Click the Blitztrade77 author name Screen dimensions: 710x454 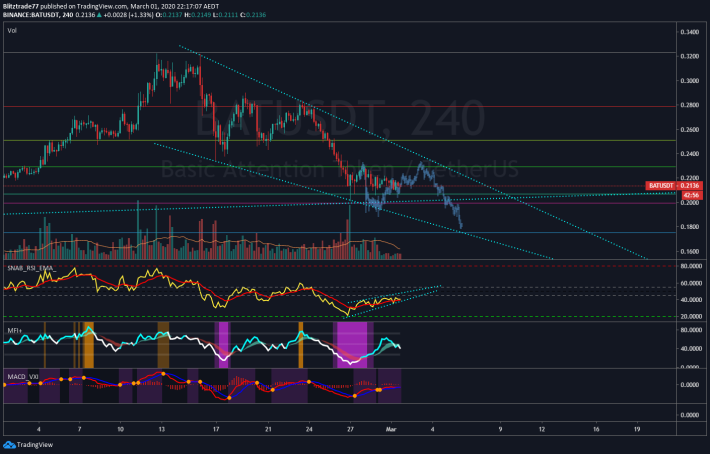22,5
